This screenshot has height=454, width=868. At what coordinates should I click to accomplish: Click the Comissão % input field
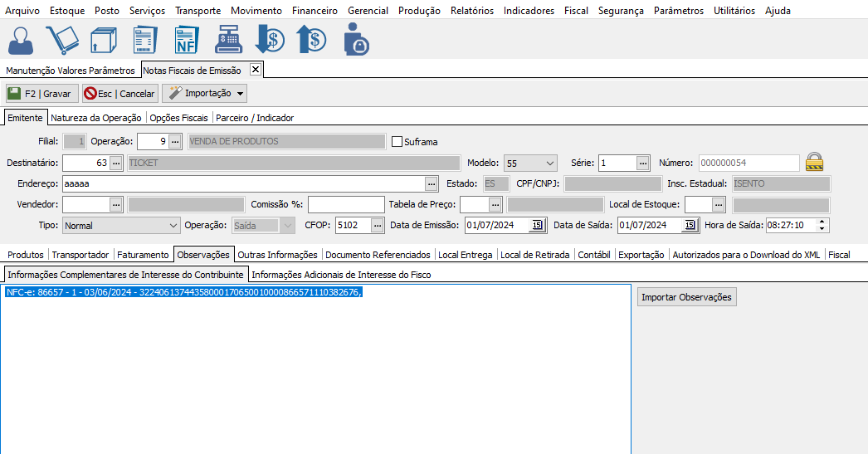[x=346, y=204]
